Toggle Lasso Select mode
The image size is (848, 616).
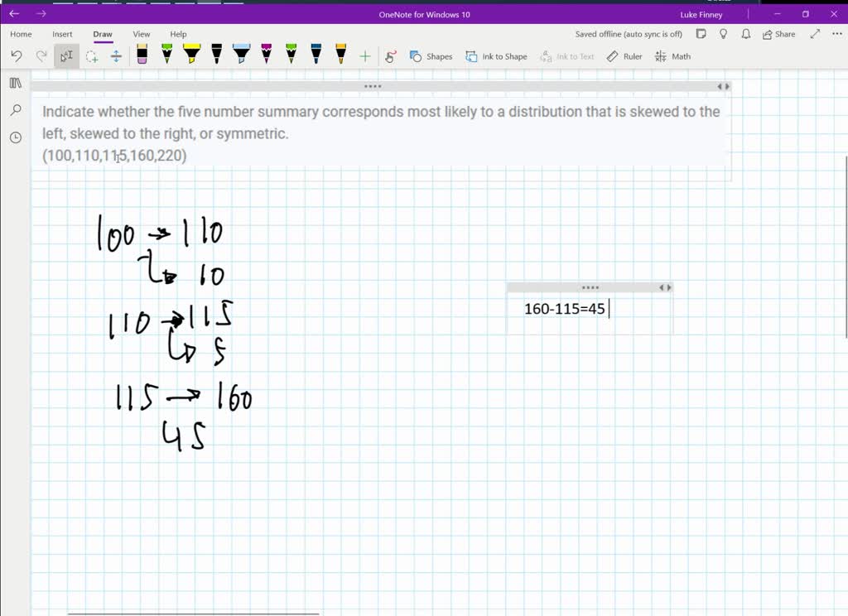click(92, 55)
